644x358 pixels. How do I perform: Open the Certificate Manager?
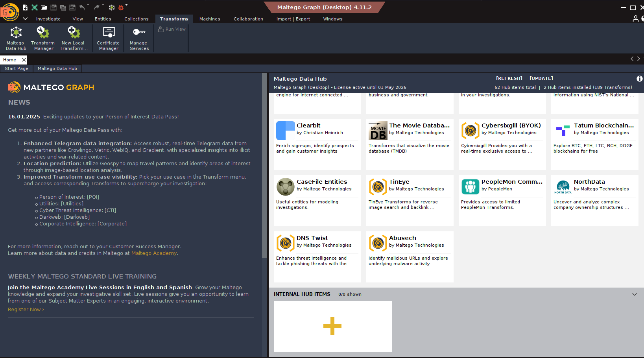pyautogui.click(x=108, y=38)
